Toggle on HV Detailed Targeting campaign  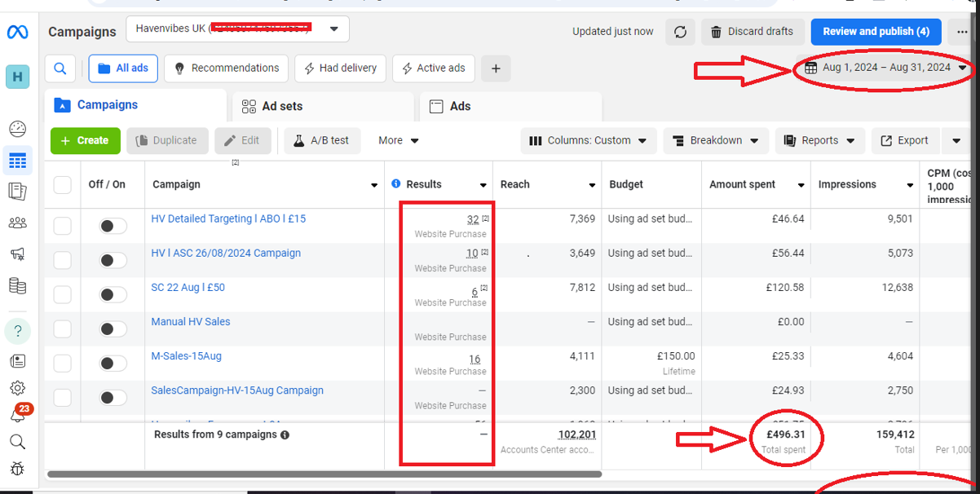click(x=113, y=226)
